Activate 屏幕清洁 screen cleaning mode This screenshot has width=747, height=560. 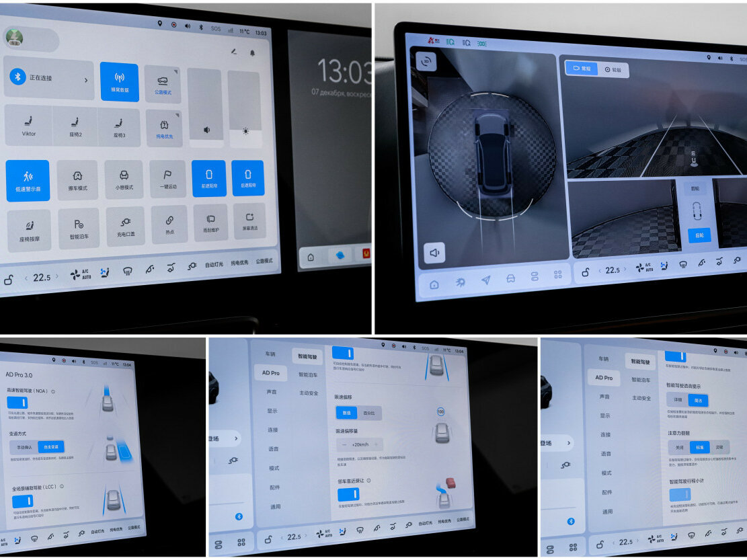[249, 221]
